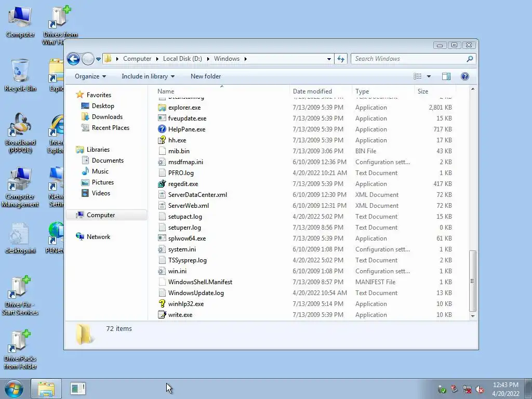Click the scrollbar up arrow
The image size is (532, 399).
[x=473, y=89]
